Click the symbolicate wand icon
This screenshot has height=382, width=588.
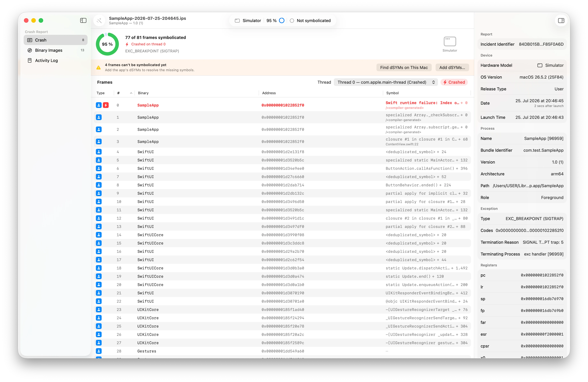pyautogui.click(x=99, y=21)
